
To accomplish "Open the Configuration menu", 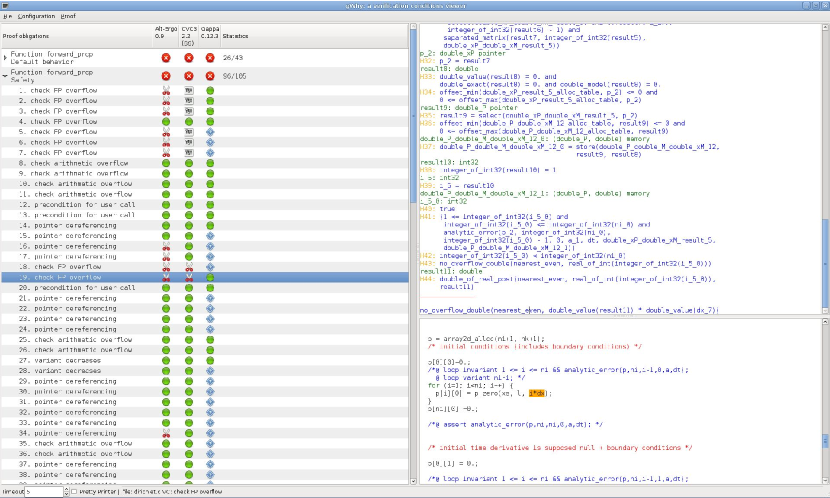I will [x=36, y=17].
